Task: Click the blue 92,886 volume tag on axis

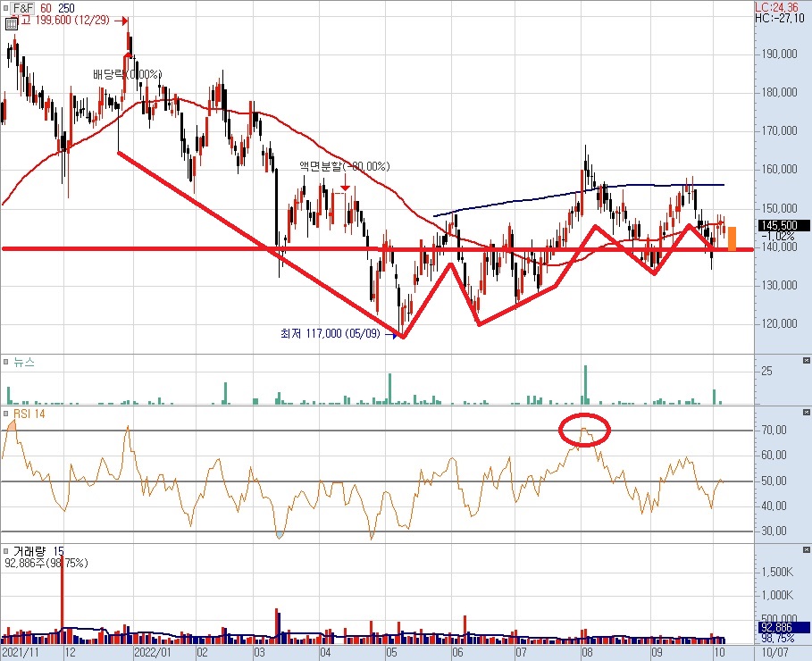Action: [x=784, y=628]
